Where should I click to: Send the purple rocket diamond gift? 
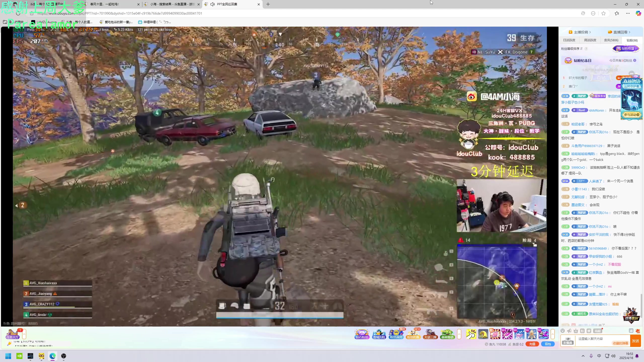[543, 334]
